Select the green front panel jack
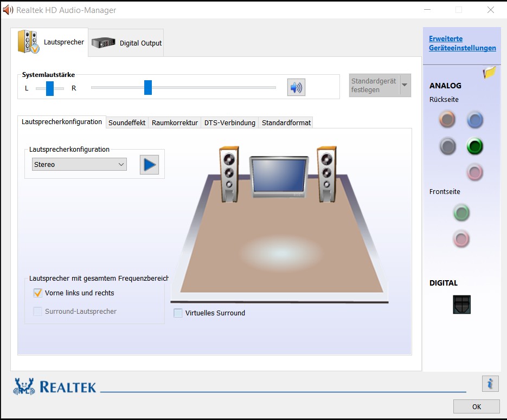Image resolution: width=507 pixels, height=420 pixels. pos(461,212)
